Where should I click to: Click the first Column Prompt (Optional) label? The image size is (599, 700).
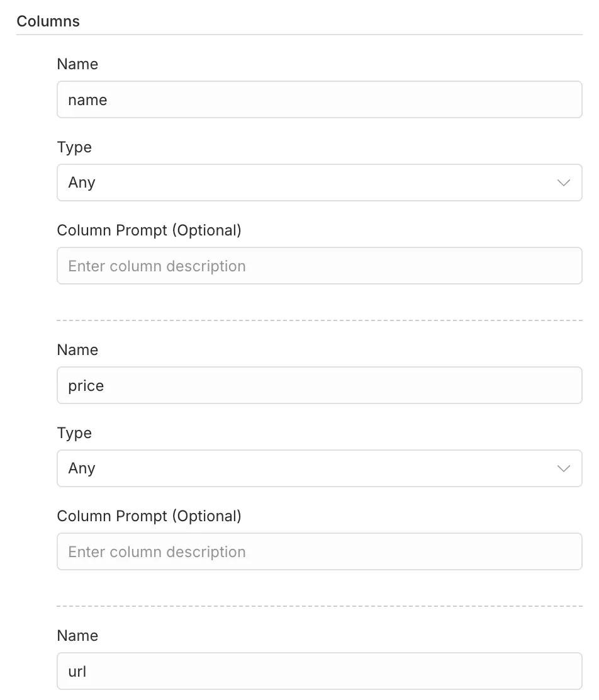(x=149, y=230)
